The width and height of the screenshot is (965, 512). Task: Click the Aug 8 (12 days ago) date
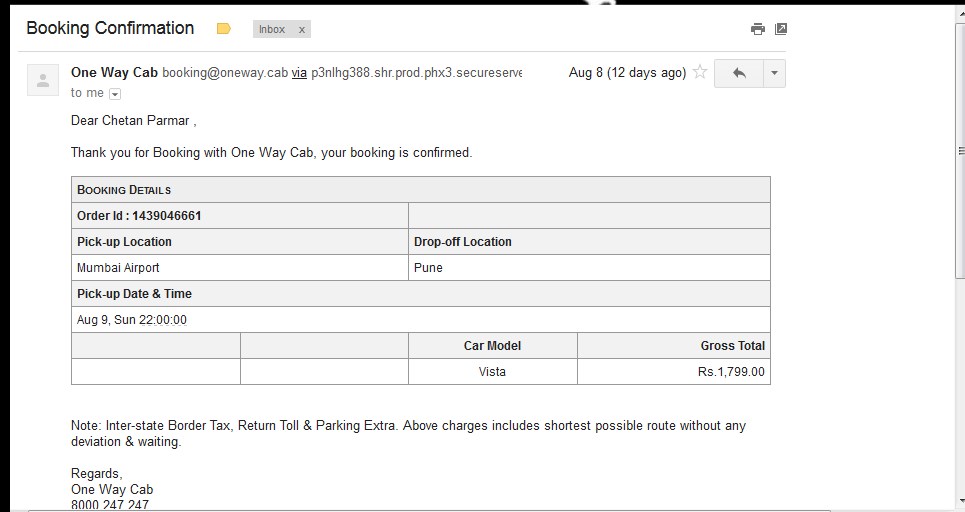point(627,73)
